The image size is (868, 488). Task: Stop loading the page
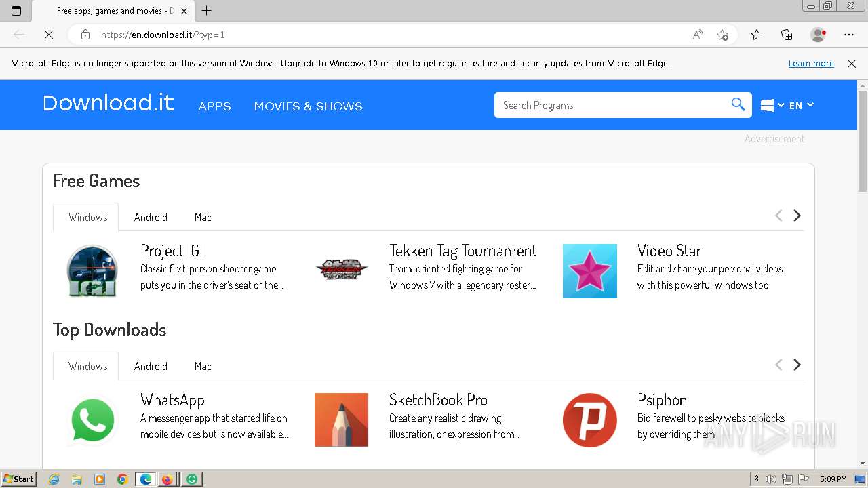click(x=49, y=35)
